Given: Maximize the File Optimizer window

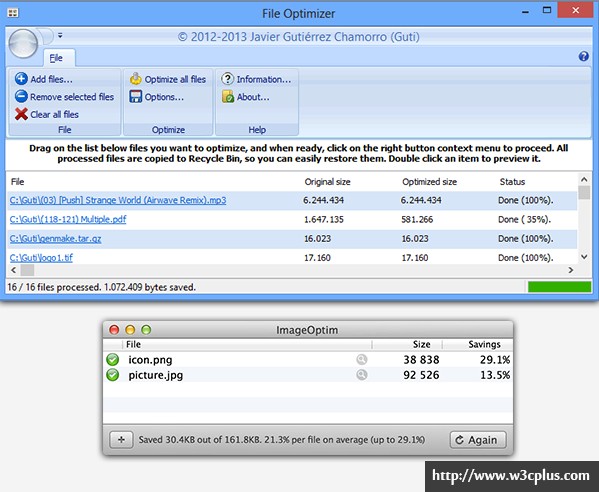Looking at the screenshot, I should click(x=547, y=10).
